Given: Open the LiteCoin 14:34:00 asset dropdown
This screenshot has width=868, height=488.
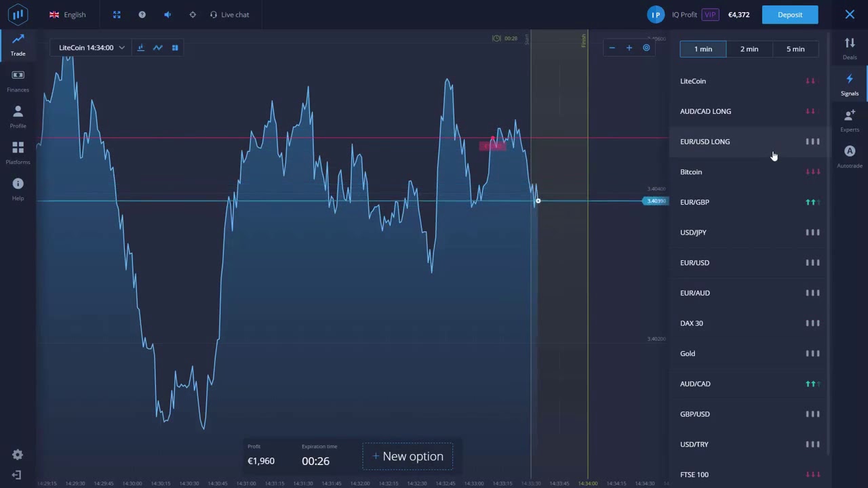Looking at the screenshot, I should click(92, 47).
